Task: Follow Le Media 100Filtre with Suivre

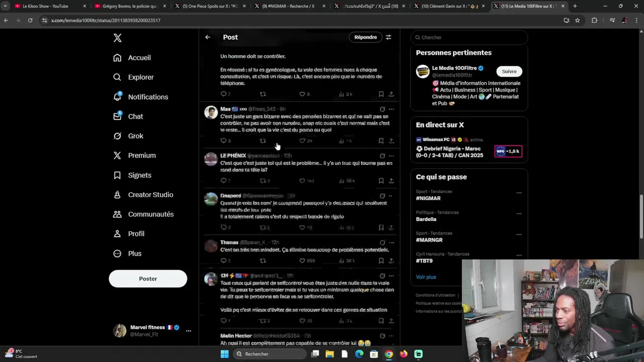Action: 509,71
